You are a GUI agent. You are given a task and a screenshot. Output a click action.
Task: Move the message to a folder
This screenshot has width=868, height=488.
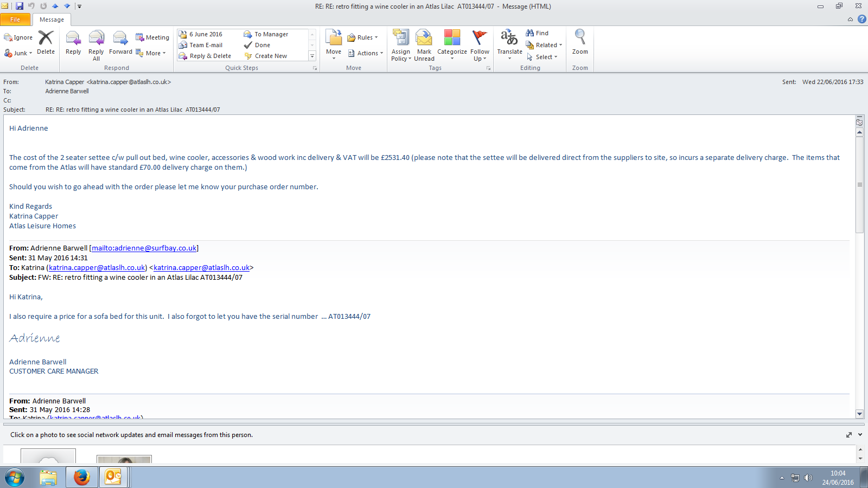tap(334, 44)
